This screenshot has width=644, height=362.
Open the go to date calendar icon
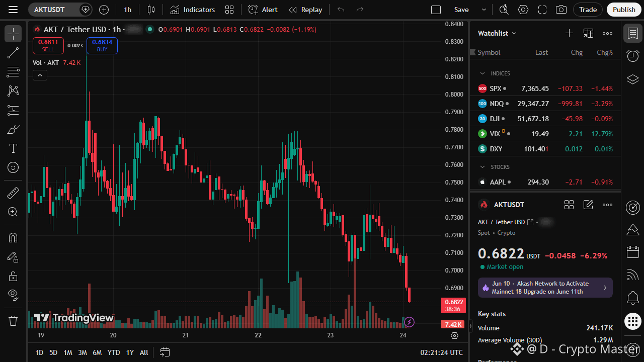point(165,352)
